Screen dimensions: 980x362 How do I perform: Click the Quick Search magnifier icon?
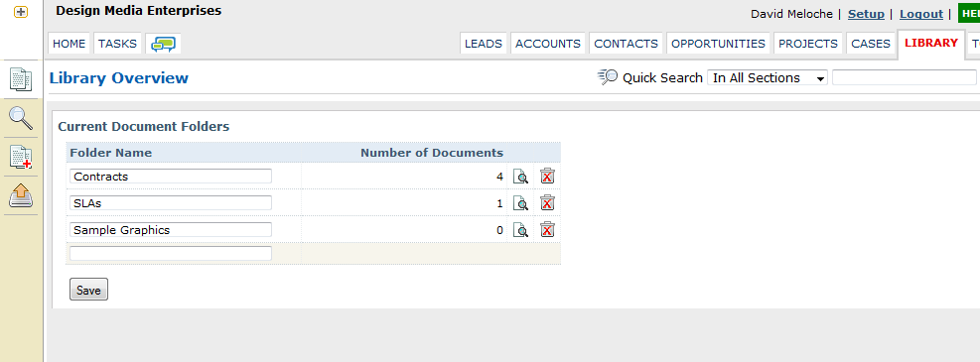pyautogui.click(x=608, y=77)
